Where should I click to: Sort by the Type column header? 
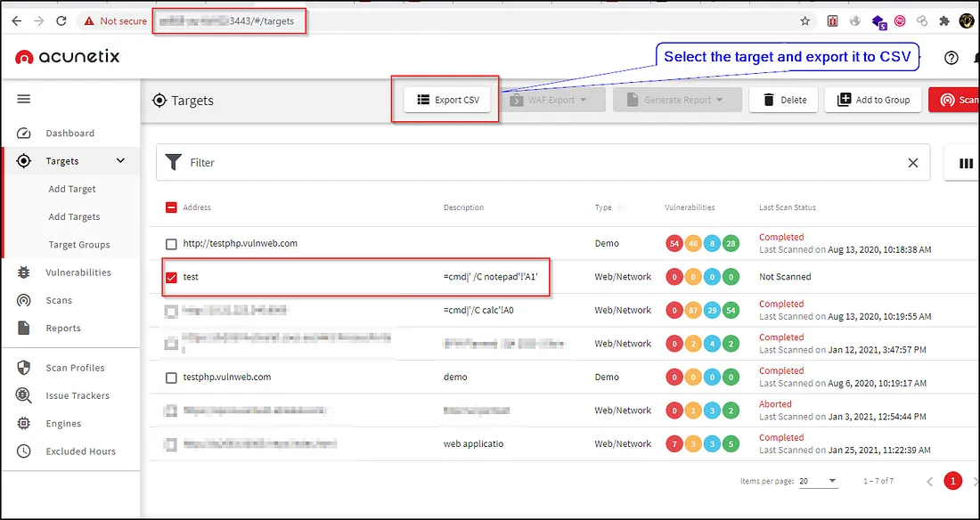coord(603,207)
